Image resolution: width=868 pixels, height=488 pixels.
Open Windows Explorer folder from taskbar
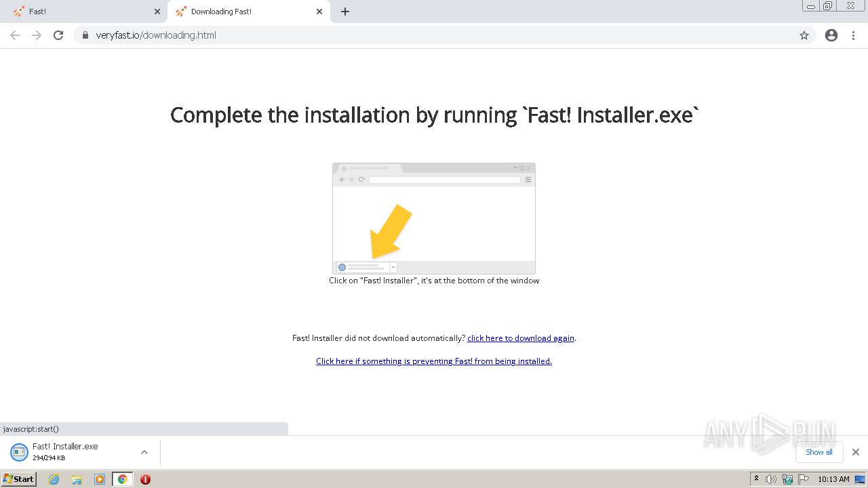(77, 479)
